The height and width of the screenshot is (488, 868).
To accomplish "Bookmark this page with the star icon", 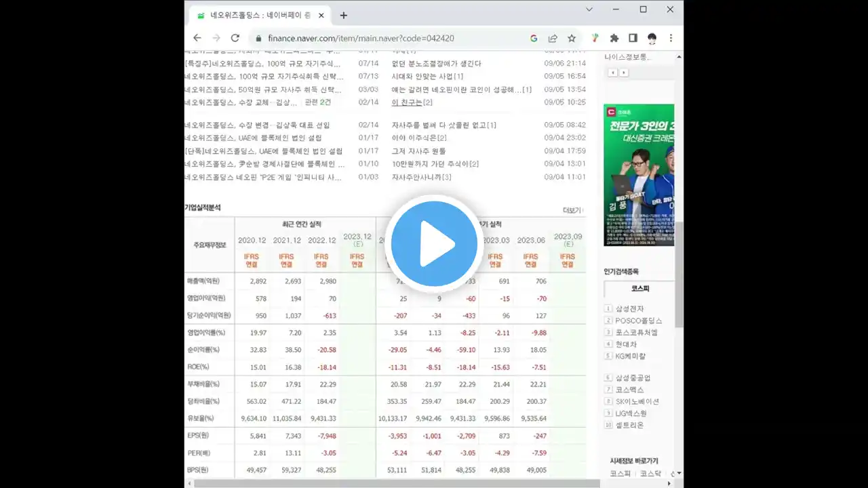I will (572, 38).
